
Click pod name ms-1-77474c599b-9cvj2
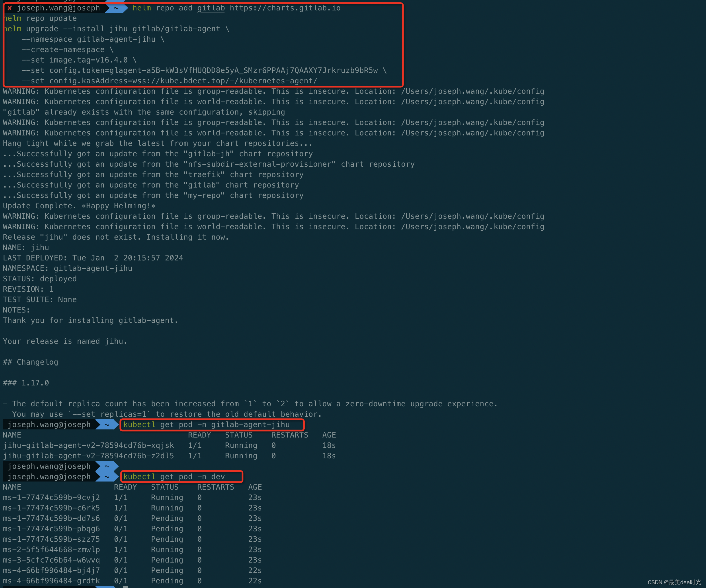coord(52,498)
